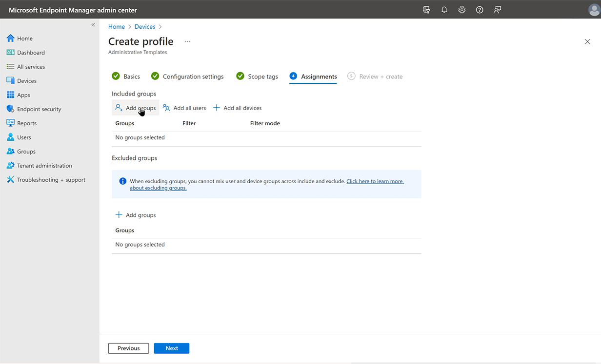This screenshot has width=601, height=364.
Task: Click Add all devices
Action: [x=238, y=108]
